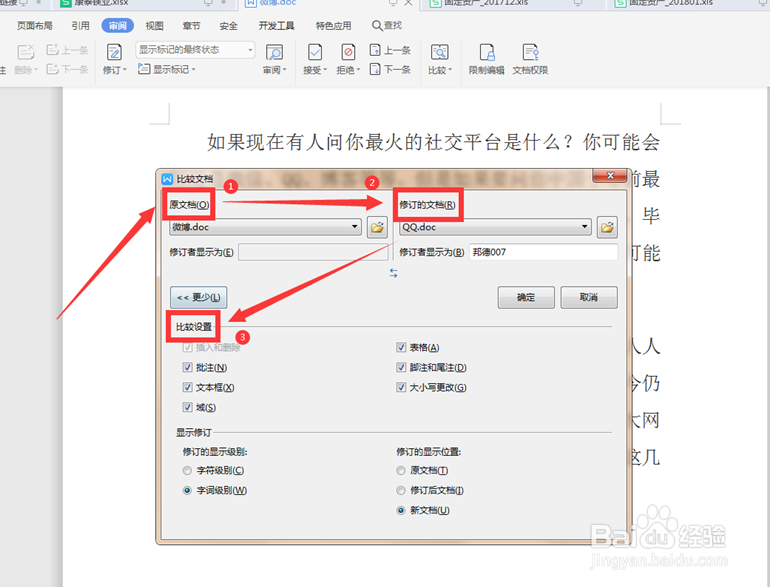770x587 pixels.
Task: Open the Page Layout (页面布局) tab
Action: tap(34, 26)
